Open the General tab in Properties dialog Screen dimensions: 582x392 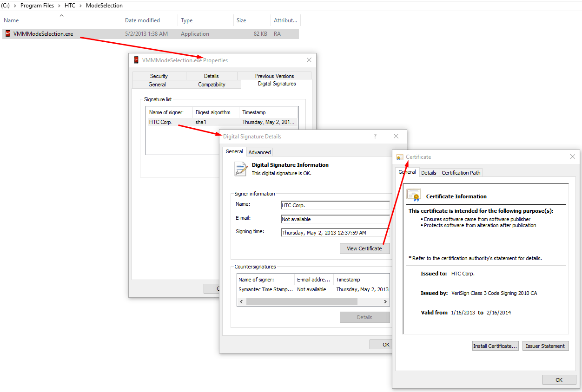[x=157, y=85]
